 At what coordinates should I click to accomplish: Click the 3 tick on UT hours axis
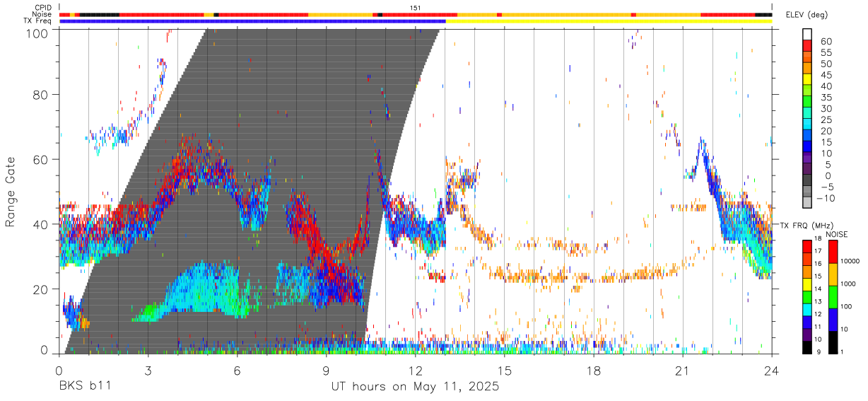(148, 369)
